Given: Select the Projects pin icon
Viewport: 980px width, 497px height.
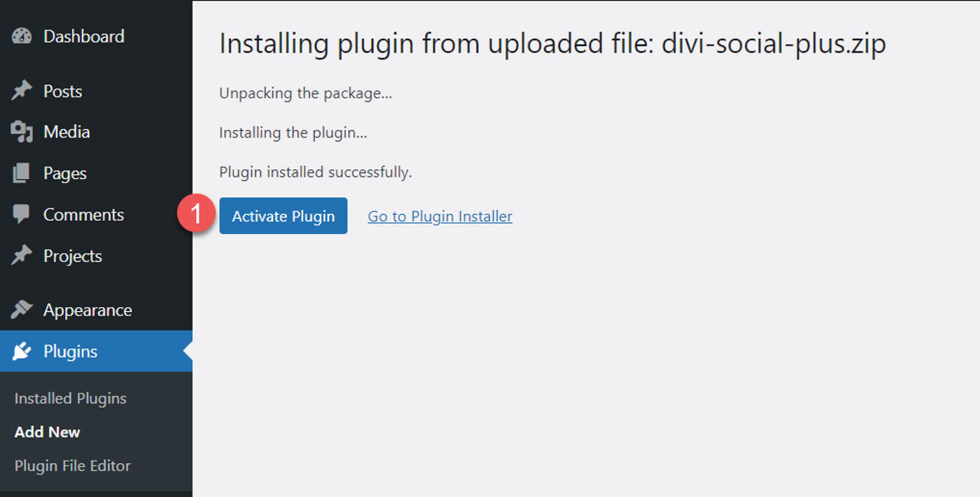Looking at the screenshot, I should click(x=22, y=255).
